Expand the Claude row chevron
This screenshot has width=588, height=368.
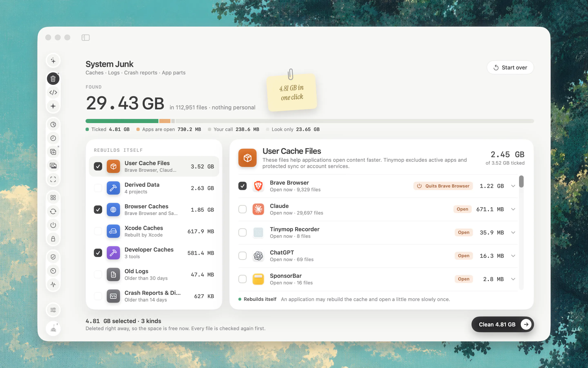(513, 209)
